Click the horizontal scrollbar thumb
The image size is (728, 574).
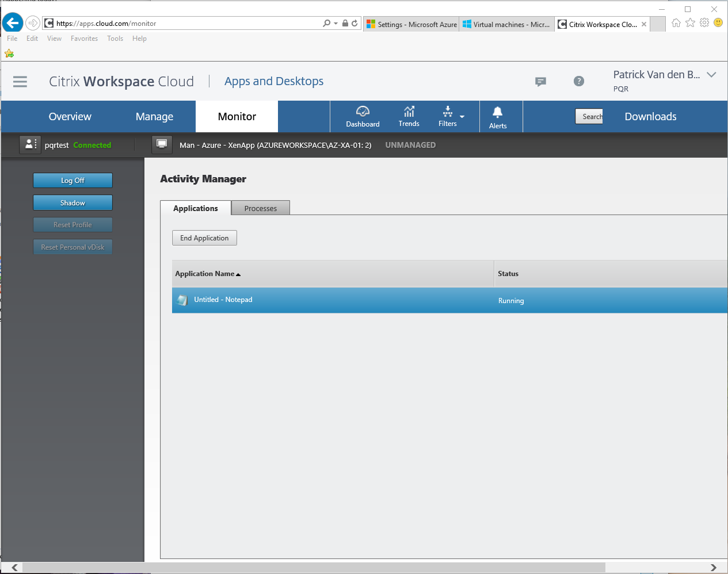pos(314,568)
